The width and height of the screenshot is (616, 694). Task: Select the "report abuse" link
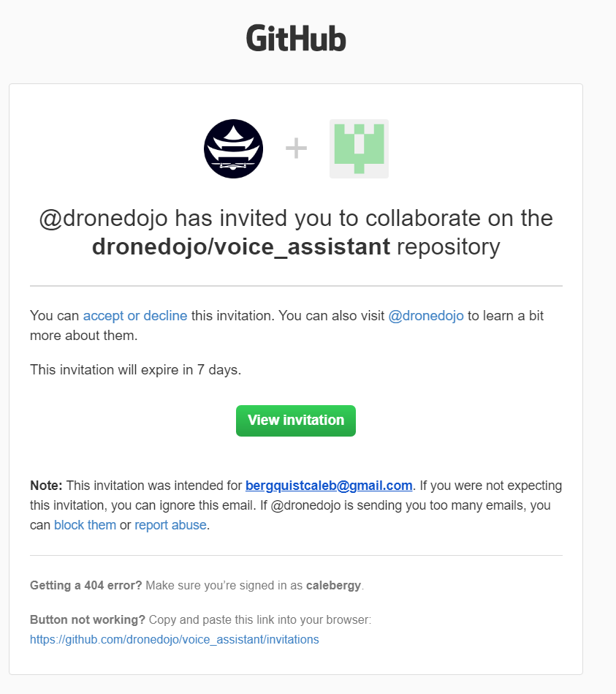(170, 525)
